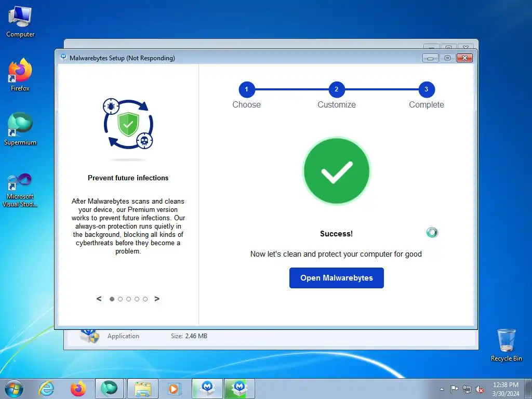Click Size 2.46 MB in background window
532x399 pixels.
189,336
